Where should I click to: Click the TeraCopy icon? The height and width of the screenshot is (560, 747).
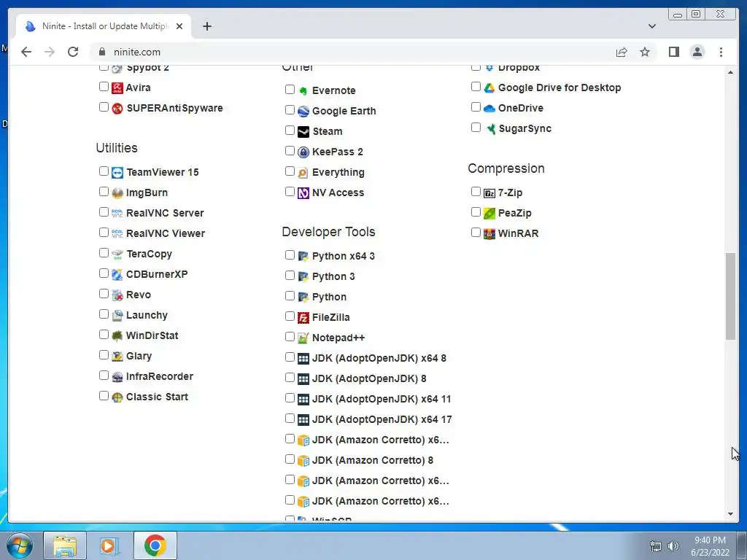click(x=117, y=254)
